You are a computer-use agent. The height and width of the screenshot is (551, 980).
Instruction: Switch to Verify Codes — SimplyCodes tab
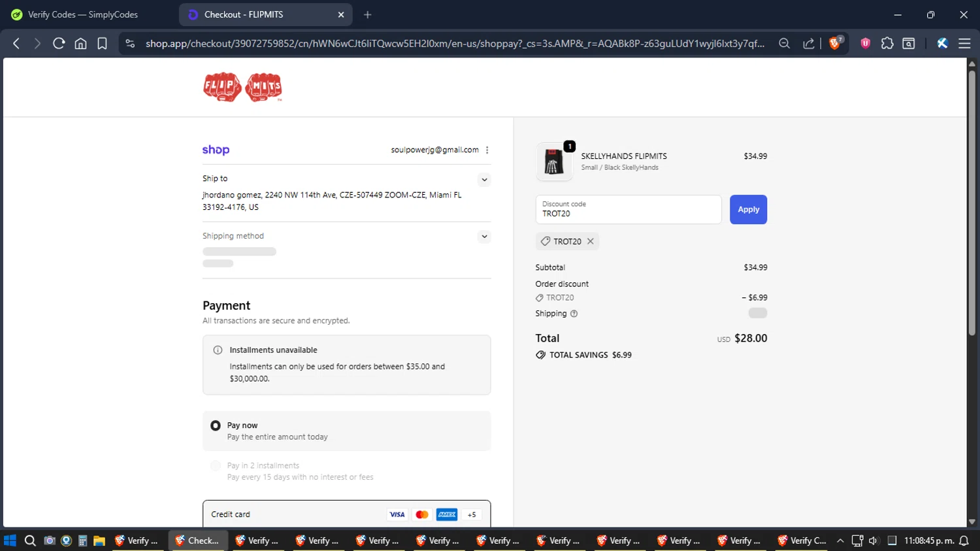[x=83, y=14]
